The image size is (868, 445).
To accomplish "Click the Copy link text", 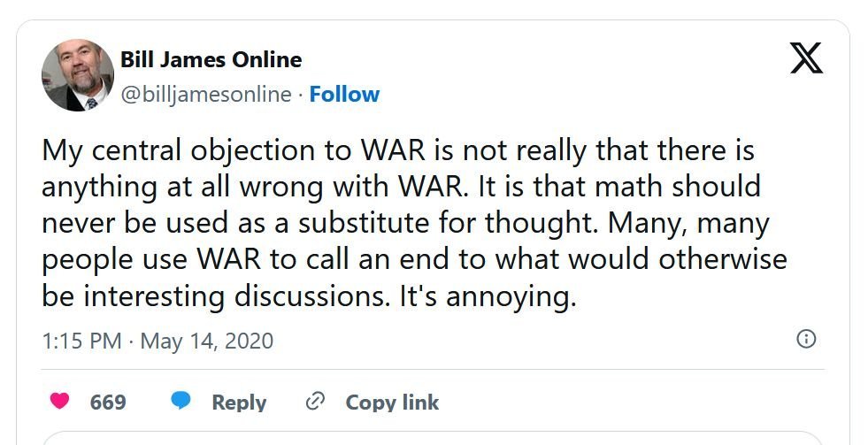I will click(x=392, y=403).
